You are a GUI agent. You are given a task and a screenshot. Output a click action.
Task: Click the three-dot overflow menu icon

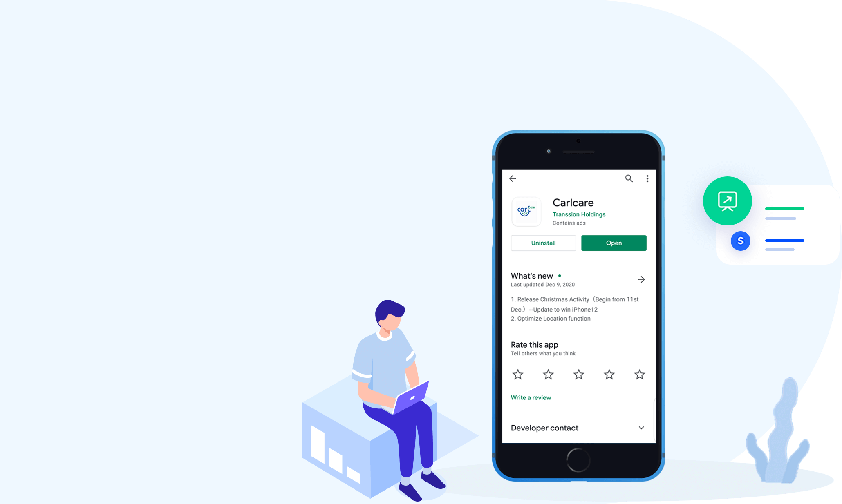click(x=647, y=178)
